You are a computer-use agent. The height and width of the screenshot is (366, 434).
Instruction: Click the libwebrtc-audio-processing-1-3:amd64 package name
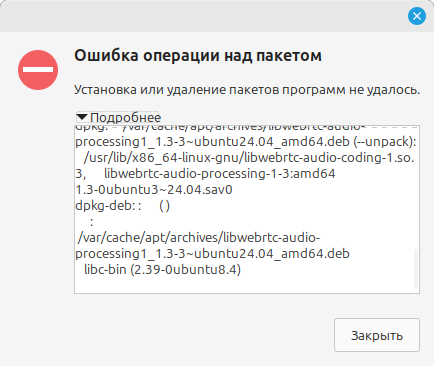[x=220, y=174]
